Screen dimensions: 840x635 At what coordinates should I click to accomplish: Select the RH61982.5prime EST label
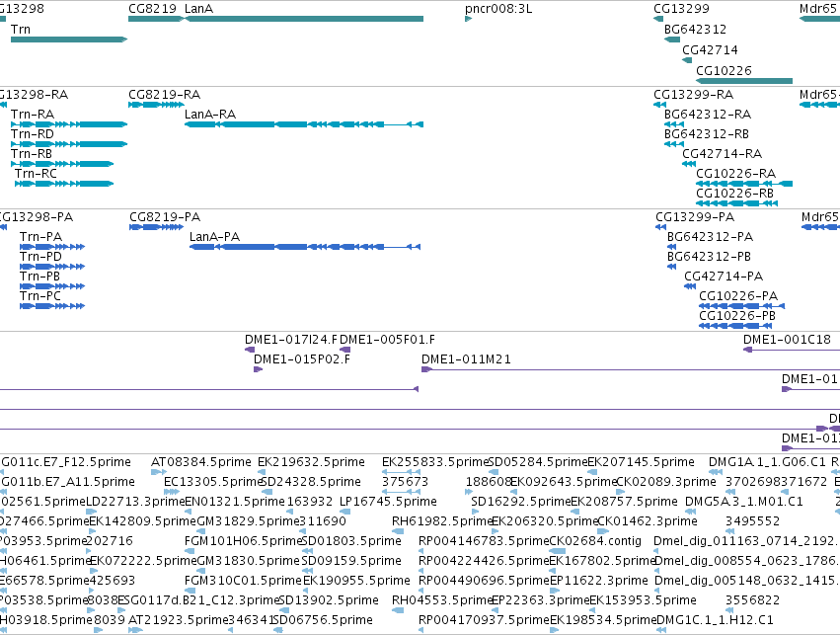pyautogui.click(x=442, y=521)
